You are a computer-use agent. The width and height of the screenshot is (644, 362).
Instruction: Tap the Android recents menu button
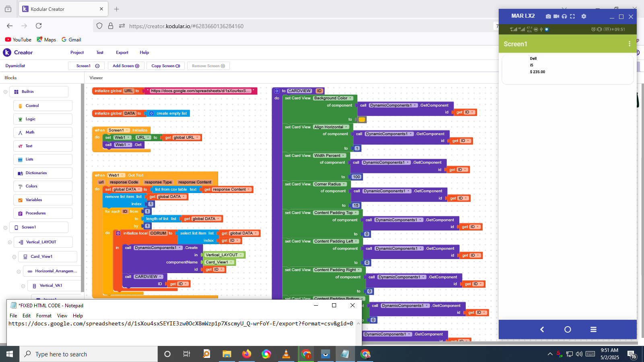pos(593,329)
